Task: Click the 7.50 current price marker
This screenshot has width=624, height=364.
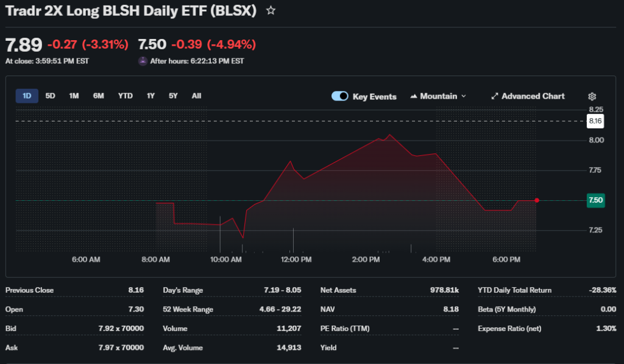Action: point(595,200)
